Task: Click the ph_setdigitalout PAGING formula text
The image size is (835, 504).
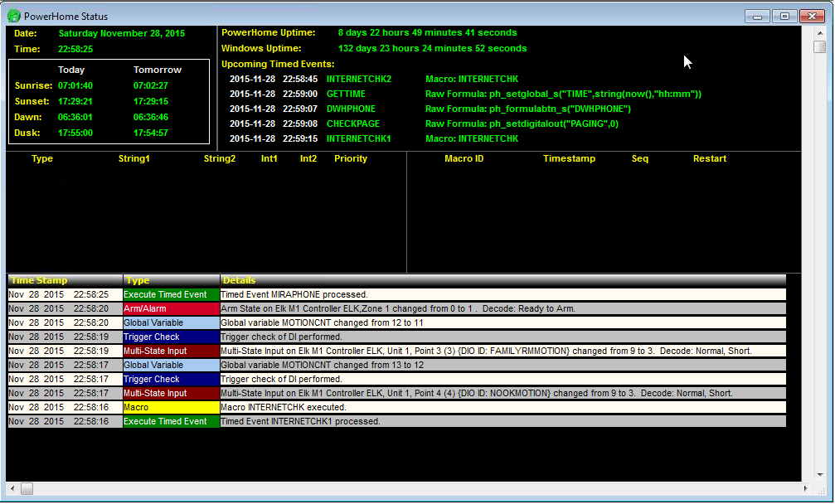Action: [522, 124]
